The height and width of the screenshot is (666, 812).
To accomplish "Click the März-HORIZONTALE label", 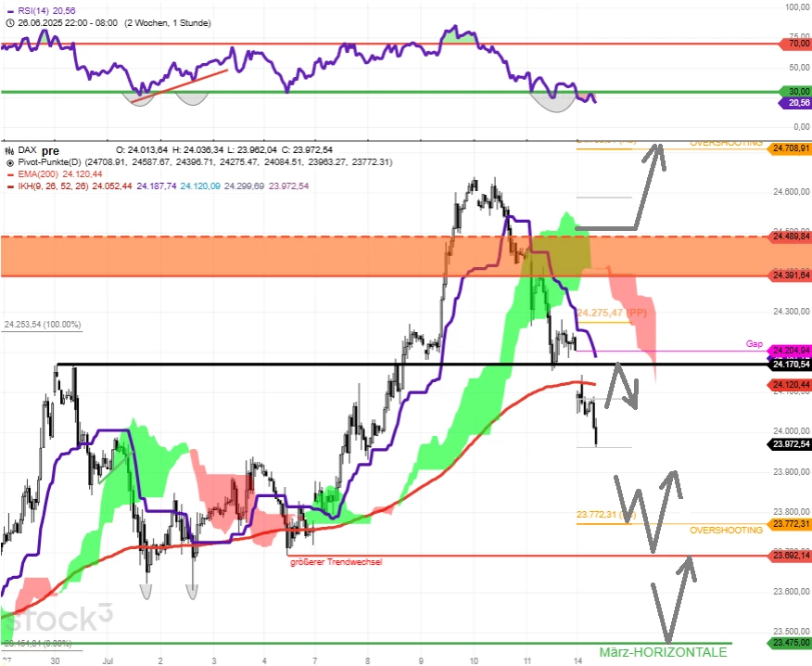I will [x=663, y=652].
